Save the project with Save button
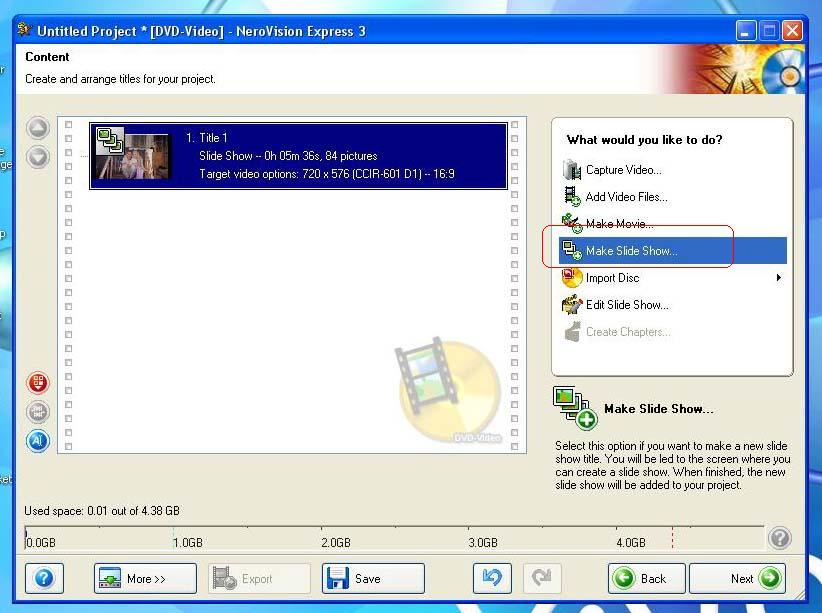 coord(373,578)
